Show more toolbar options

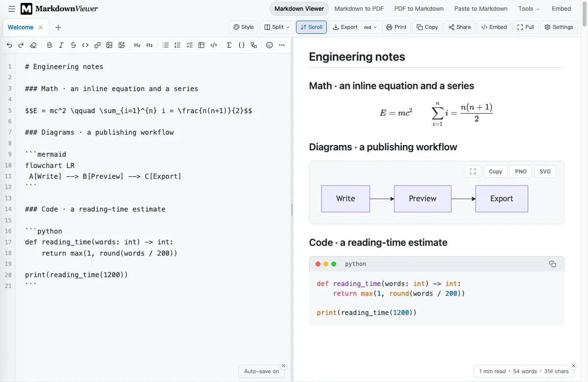[x=281, y=45]
